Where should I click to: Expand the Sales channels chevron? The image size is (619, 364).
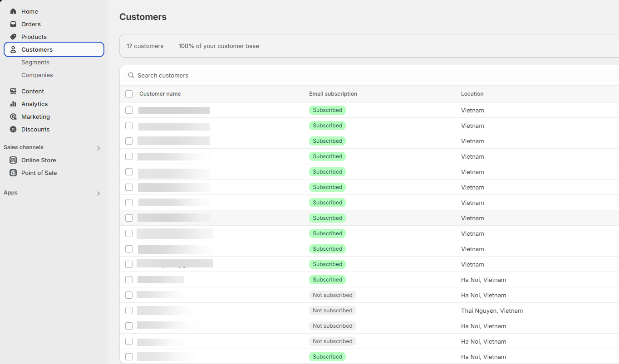coord(98,148)
